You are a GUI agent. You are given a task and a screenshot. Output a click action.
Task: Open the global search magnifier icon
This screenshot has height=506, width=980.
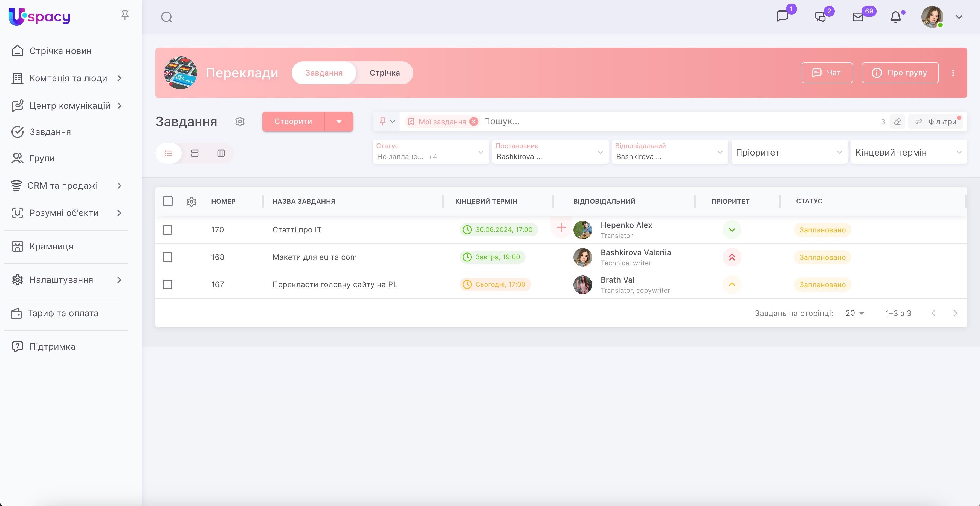[167, 17]
